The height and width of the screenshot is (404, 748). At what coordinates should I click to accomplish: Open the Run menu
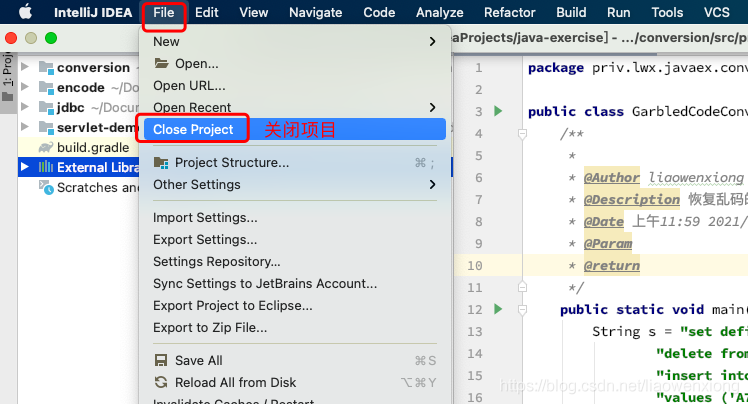coord(619,12)
